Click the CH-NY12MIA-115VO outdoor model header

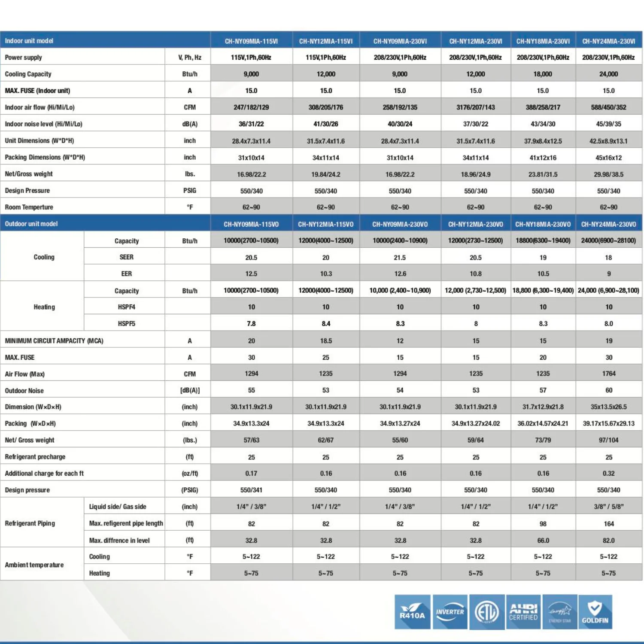(325, 224)
